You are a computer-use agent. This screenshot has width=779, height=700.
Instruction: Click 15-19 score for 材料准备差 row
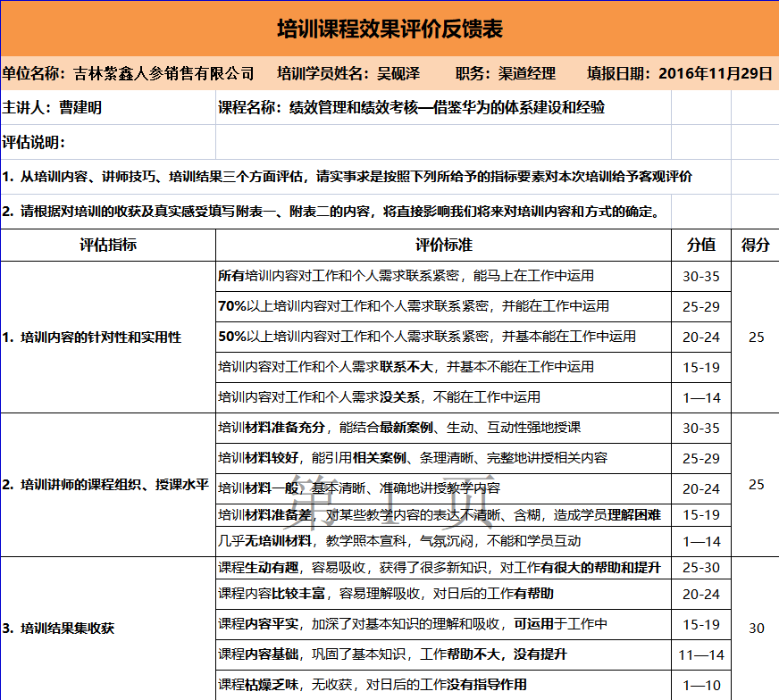coord(701,515)
